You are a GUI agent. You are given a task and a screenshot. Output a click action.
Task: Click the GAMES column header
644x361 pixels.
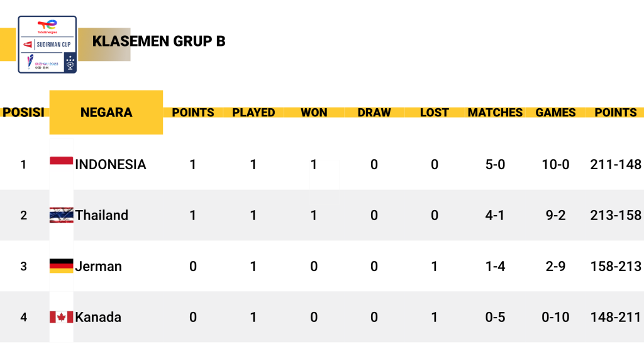tap(555, 113)
